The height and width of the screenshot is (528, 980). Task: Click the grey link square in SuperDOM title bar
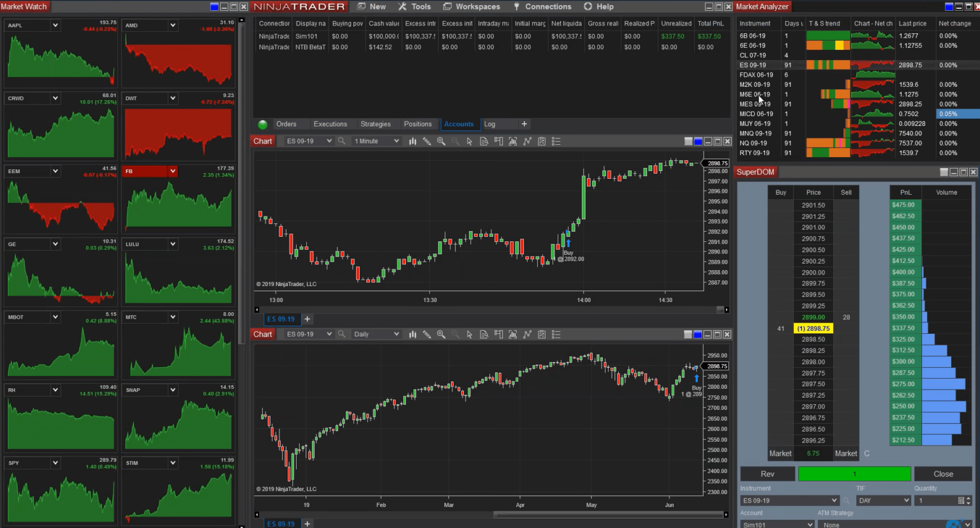point(944,172)
